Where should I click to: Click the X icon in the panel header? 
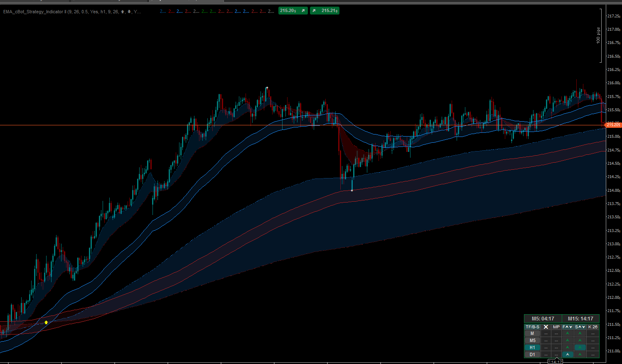pyautogui.click(x=546, y=327)
